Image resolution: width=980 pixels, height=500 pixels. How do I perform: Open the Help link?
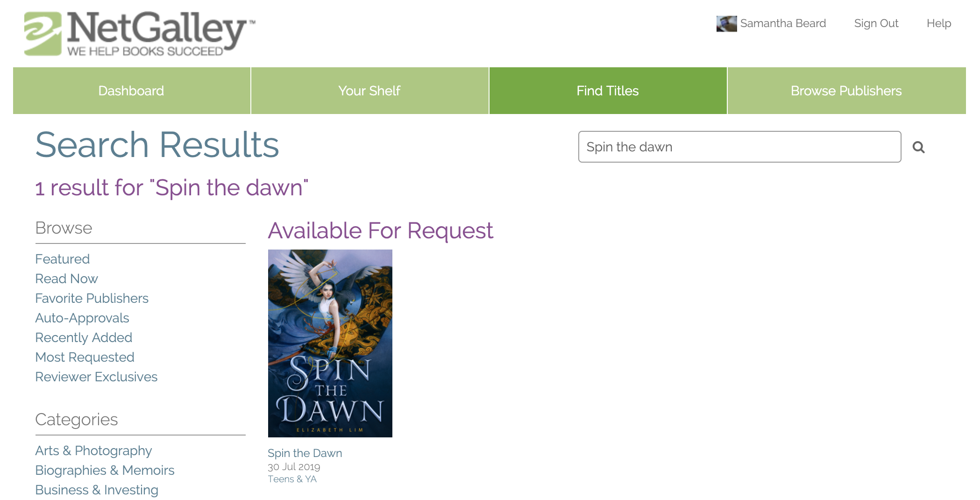click(939, 23)
